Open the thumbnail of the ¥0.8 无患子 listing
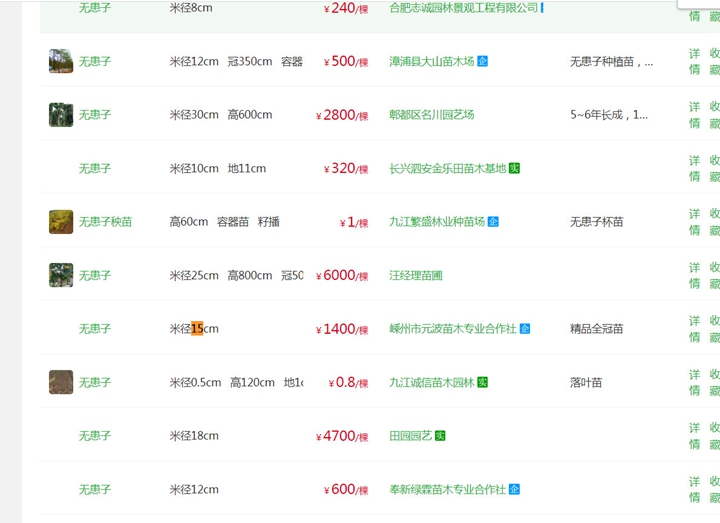The height and width of the screenshot is (523, 720). coord(61,382)
